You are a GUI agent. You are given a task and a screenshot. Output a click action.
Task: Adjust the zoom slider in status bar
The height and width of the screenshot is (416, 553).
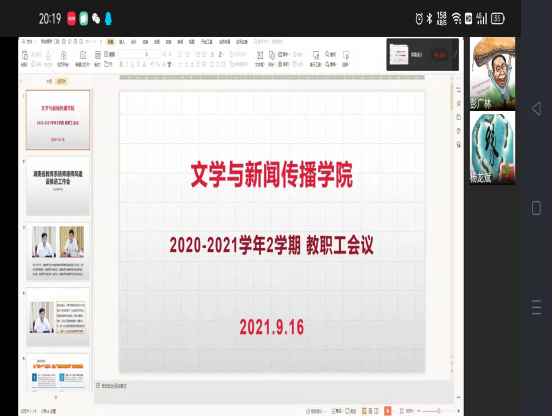[x=438, y=411]
